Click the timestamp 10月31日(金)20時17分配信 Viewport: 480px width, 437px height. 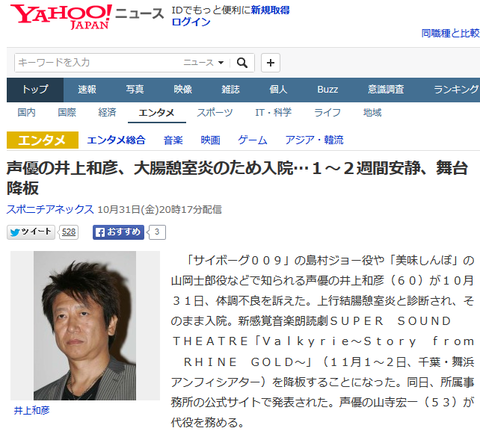(159, 210)
